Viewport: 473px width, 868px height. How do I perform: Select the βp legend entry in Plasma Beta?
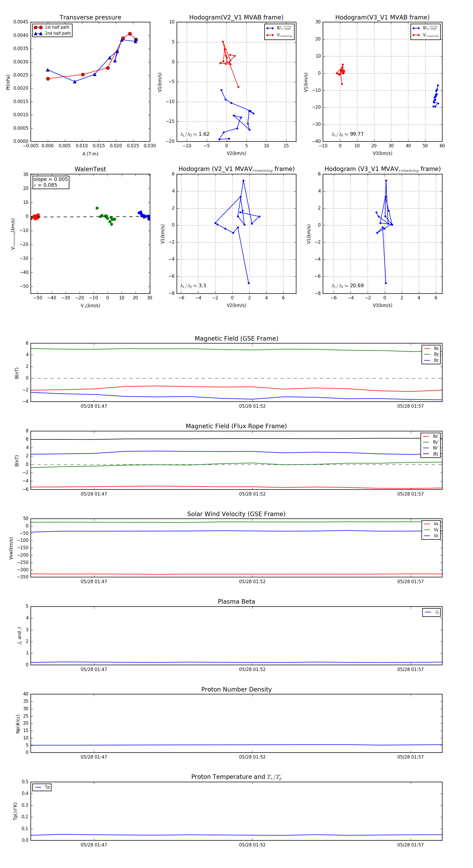(x=432, y=613)
